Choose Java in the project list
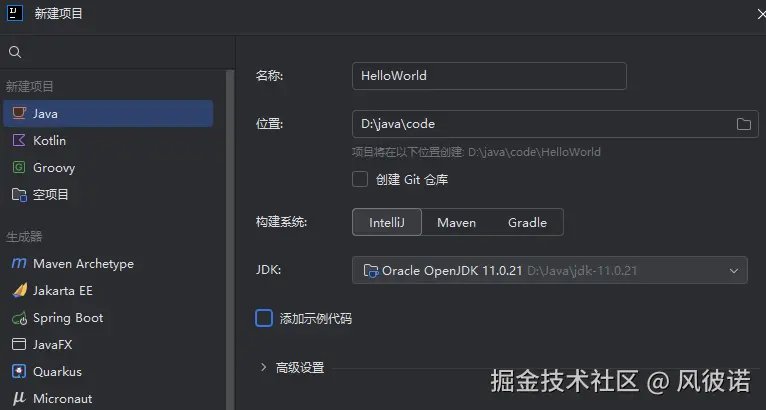The width and height of the screenshot is (766, 410). (108, 113)
